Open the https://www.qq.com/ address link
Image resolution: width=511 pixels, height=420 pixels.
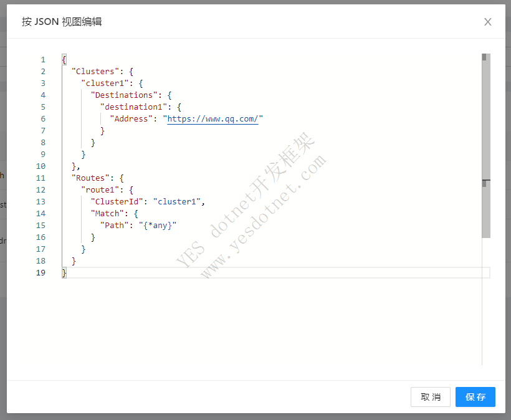[213, 119]
